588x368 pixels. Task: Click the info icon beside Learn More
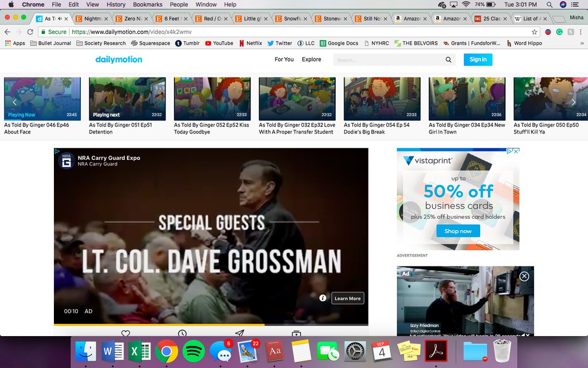[323, 298]
